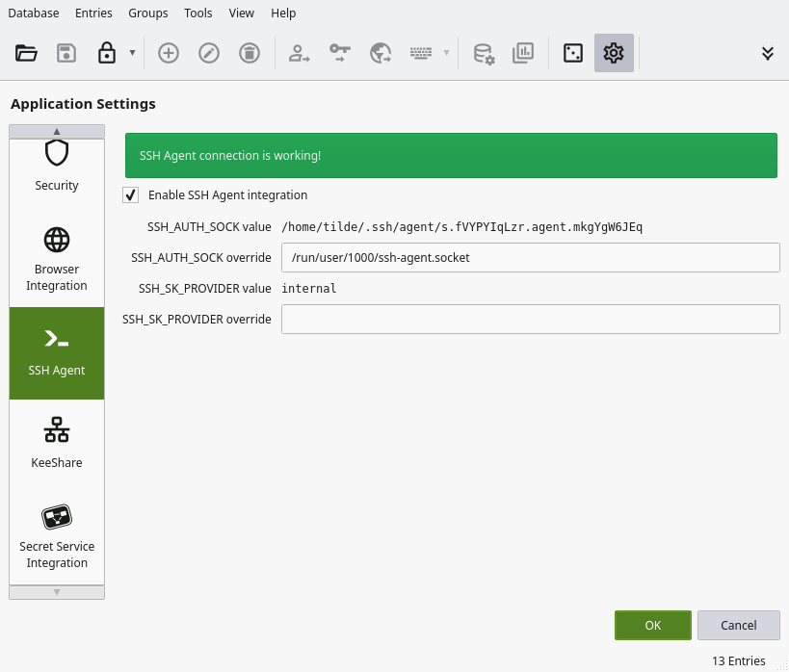Click the Delete entry trash icon
The height and width of the screenshot is (672, 789).
point(250,53)
